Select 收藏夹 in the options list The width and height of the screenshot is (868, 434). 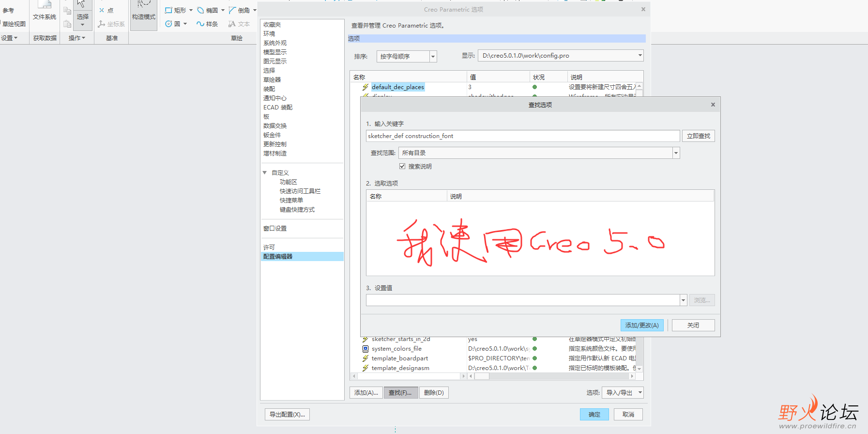click(x=272, y=25)
